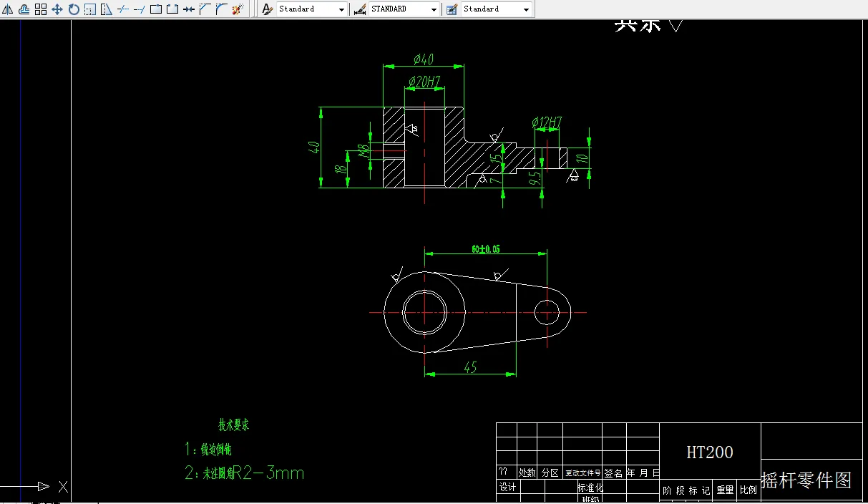Select the vertical 18 dimension text
This screenshot has height=504, width=868.
[341, 169]
